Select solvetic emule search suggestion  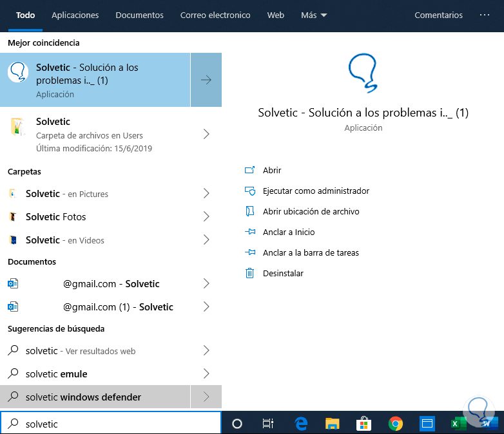[111, 373]
